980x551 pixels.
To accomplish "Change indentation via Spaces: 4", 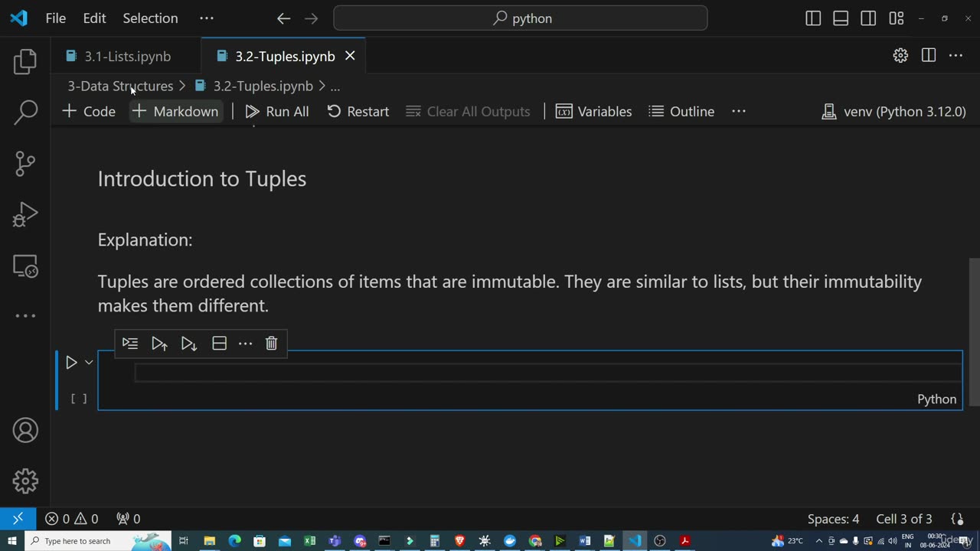I will point(833,519).
